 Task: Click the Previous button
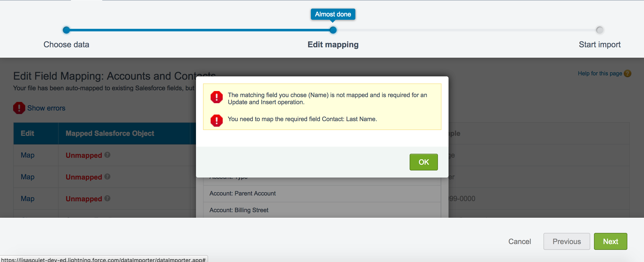(566, 241)
